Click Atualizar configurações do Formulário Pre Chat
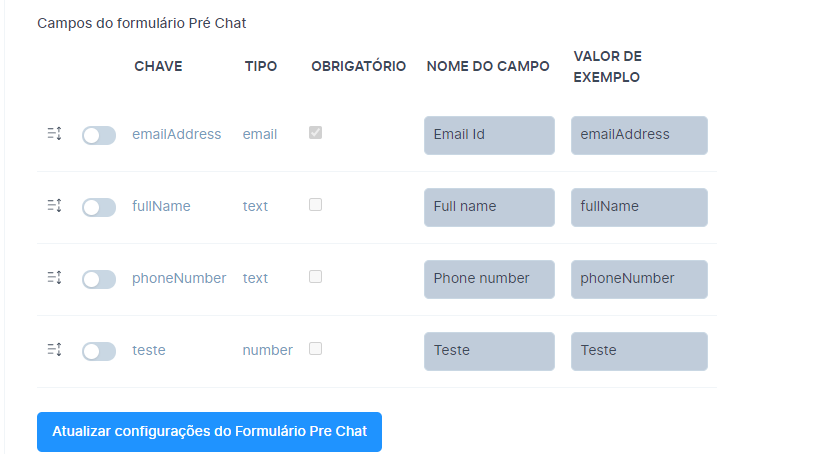 coord(209,432)
